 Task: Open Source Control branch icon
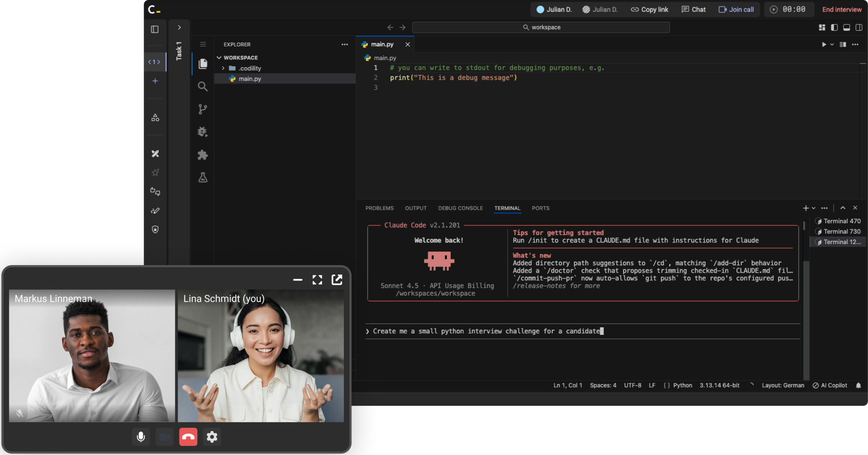click(203, 109)
